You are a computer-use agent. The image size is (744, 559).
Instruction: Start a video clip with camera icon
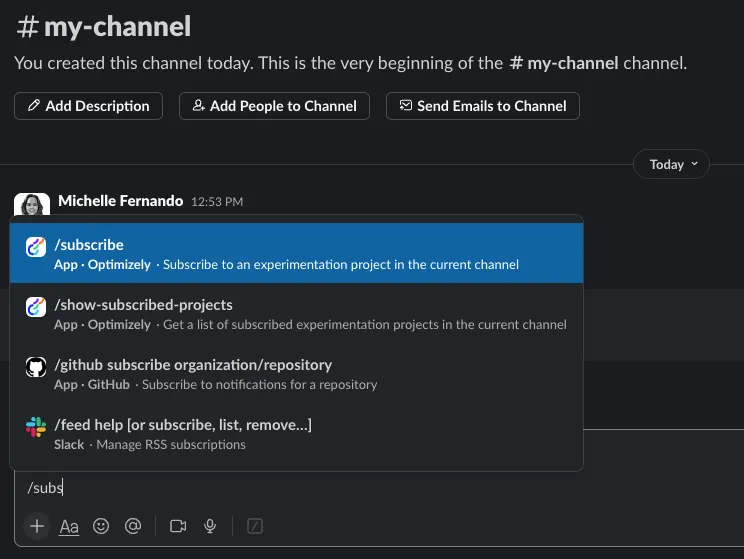click(x=178, y=526)
